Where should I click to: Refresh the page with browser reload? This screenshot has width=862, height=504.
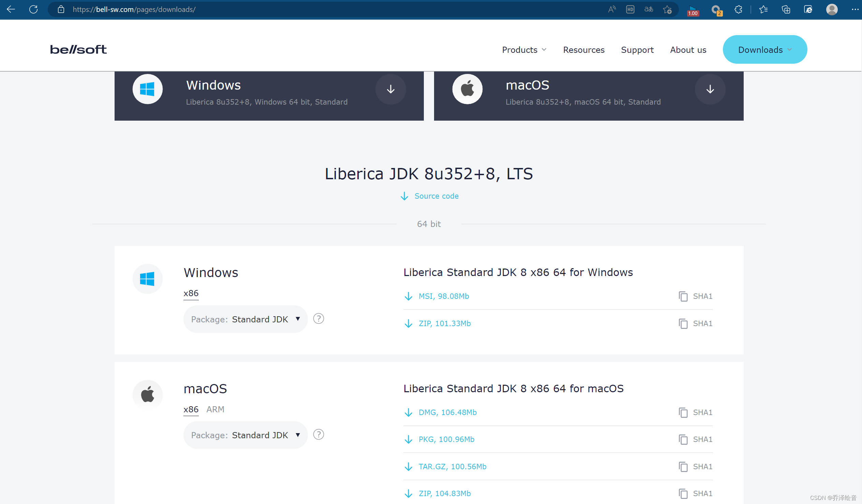coord(33,9)
